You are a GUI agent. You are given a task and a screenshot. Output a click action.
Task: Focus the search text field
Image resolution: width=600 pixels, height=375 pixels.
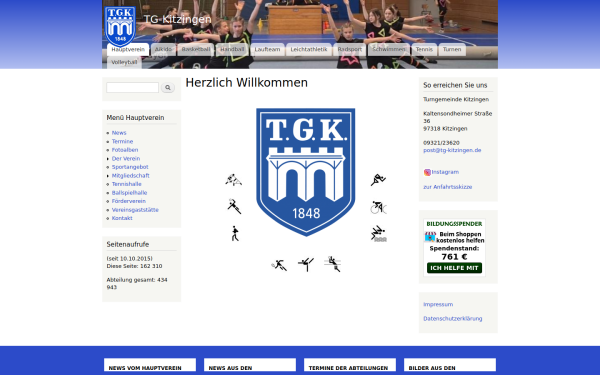tap(132, 88)
